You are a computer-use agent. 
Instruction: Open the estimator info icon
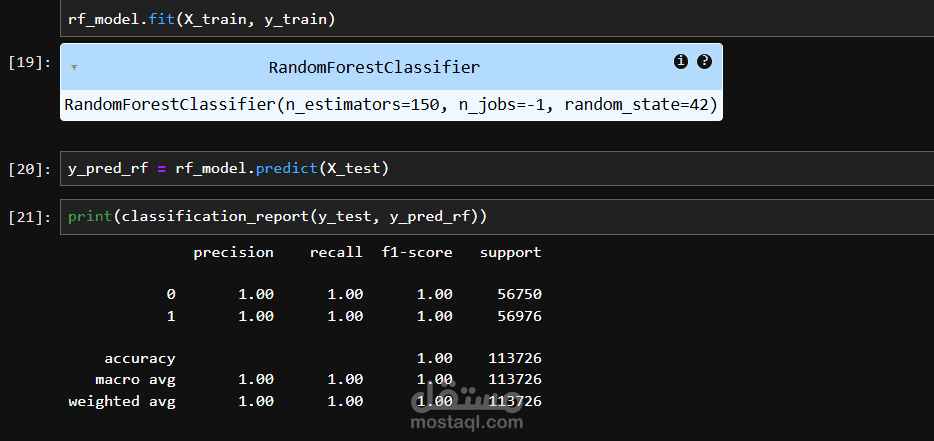680,61
